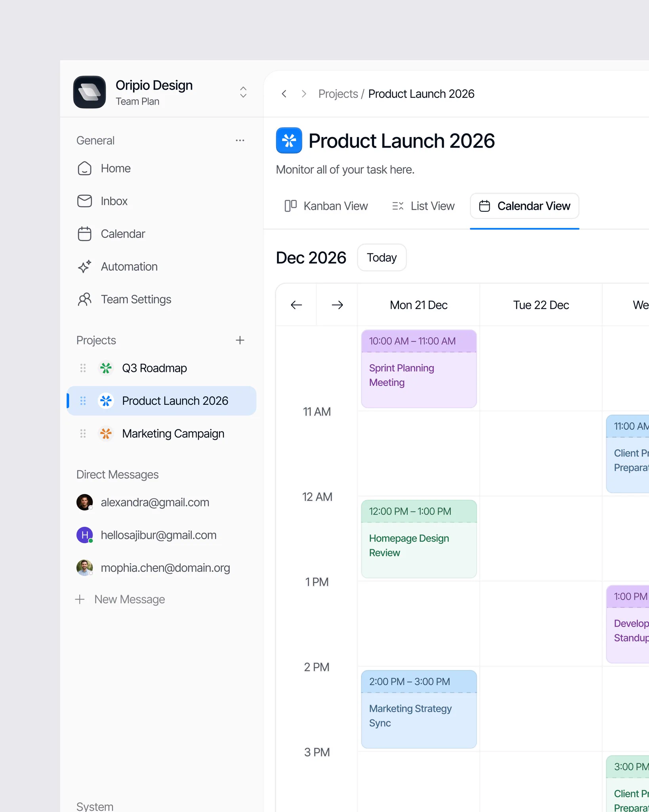Click the blue Product Launch sidebar icon

[106, 401]
